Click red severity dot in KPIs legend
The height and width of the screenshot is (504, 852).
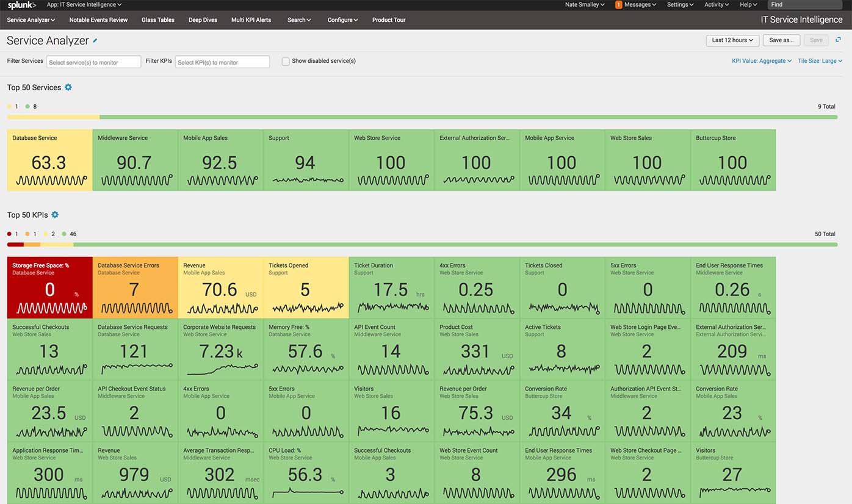9,234
